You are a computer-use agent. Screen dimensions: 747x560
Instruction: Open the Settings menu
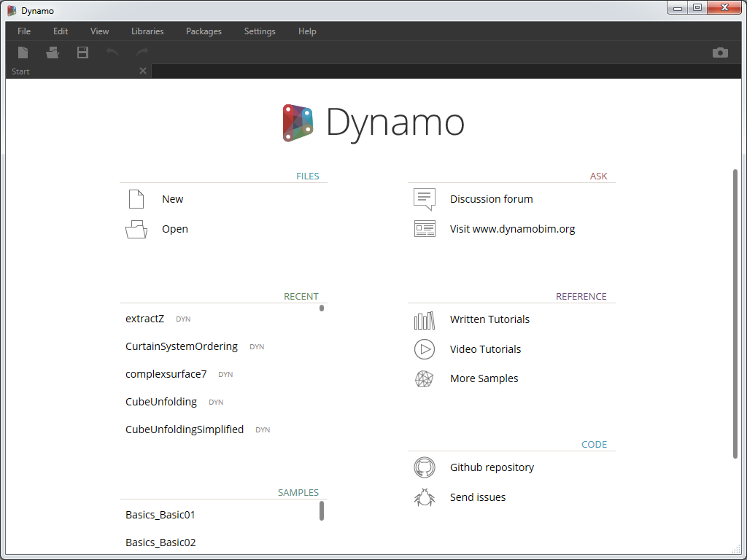pyautogui.click(x=260, y=31)
